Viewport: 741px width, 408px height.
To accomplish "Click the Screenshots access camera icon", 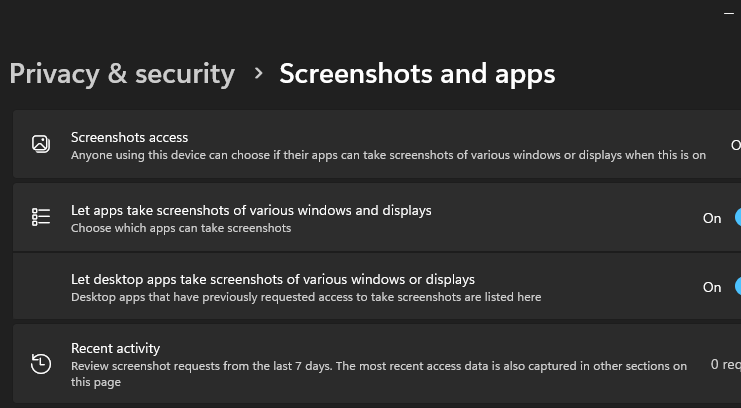I will click(x=41, y=145).
